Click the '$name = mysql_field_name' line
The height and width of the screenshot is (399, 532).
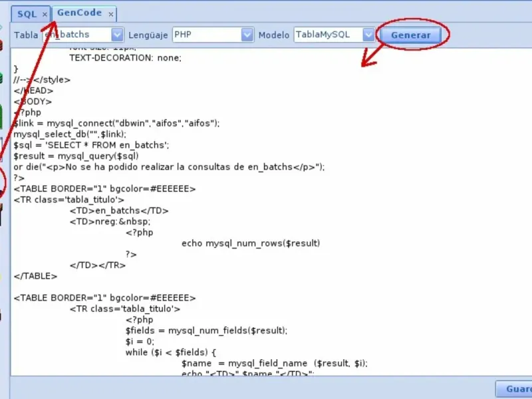click(275, 363)
